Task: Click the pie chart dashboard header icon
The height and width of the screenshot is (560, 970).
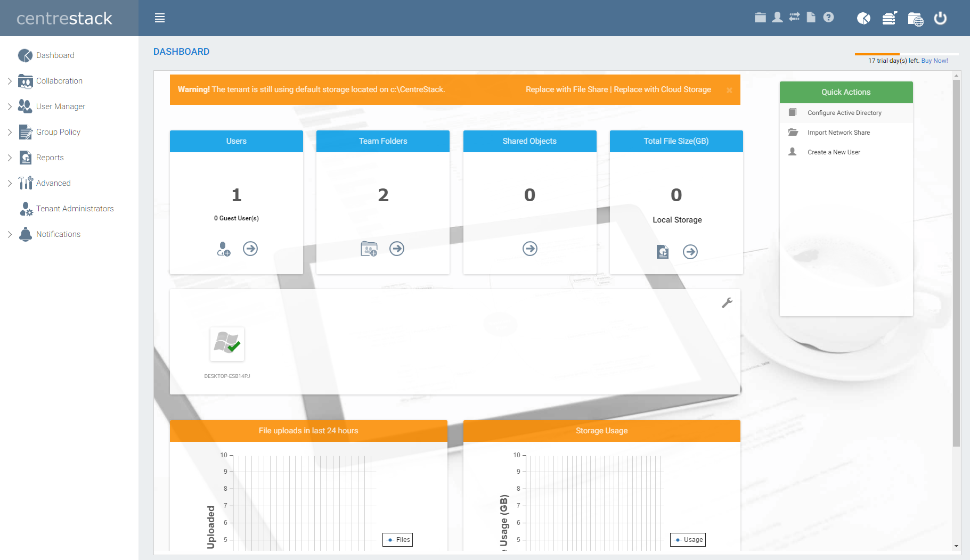Action: [x=863, y=19]
